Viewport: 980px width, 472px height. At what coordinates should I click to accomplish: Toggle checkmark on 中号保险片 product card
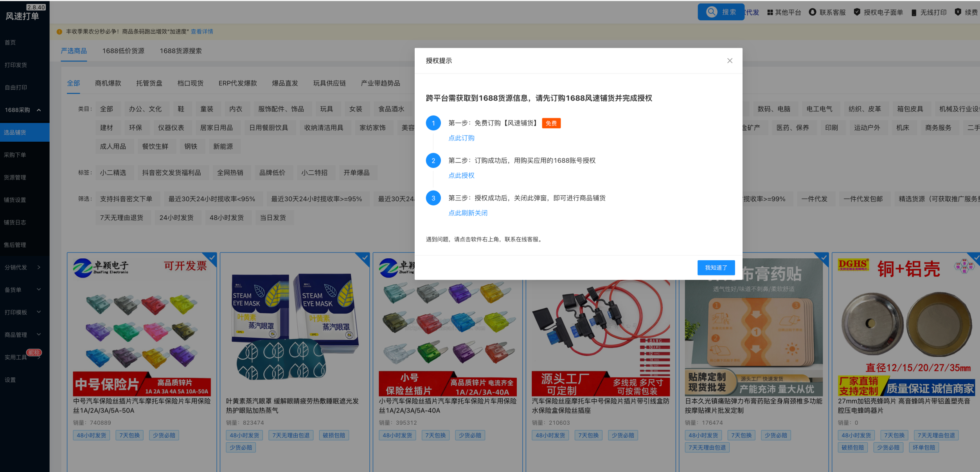[212, 258]
